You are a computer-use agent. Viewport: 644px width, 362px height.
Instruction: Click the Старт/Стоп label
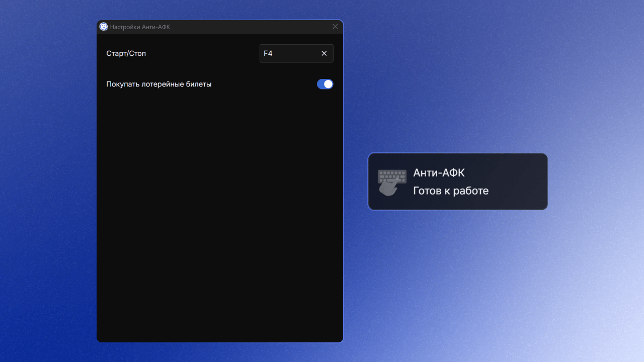coord(126,53)
